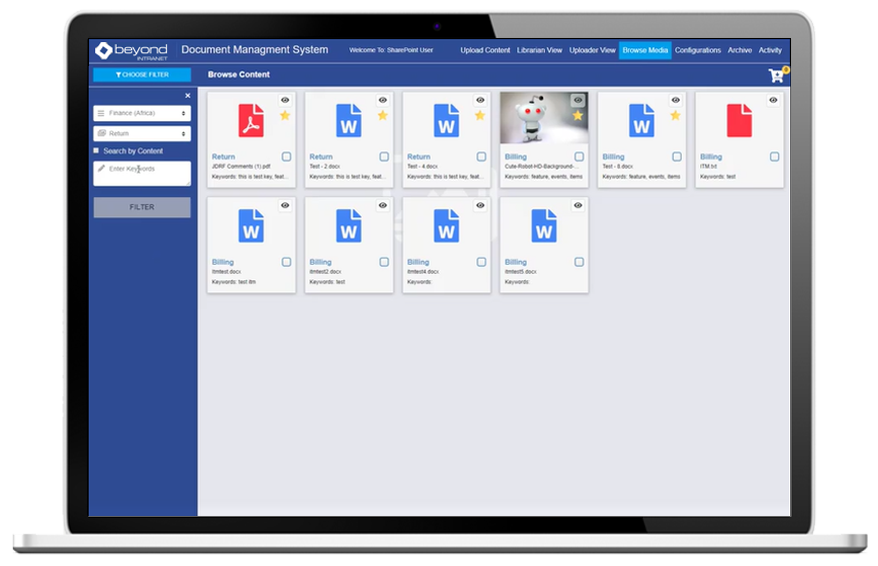Screen dimensions: 878x566
Task: Preview JDRF Comments (1).pdf with the eye icon
Action: point(285,100)
